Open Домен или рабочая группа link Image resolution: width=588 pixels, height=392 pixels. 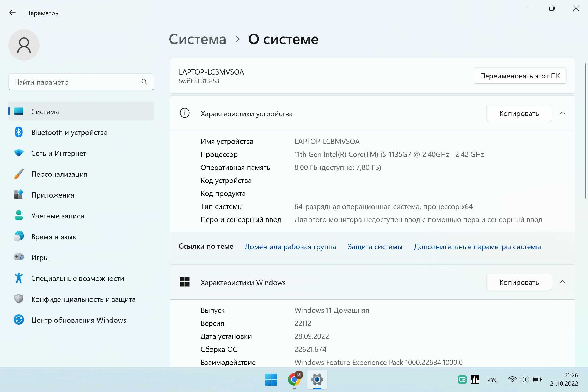click(290, 247)
